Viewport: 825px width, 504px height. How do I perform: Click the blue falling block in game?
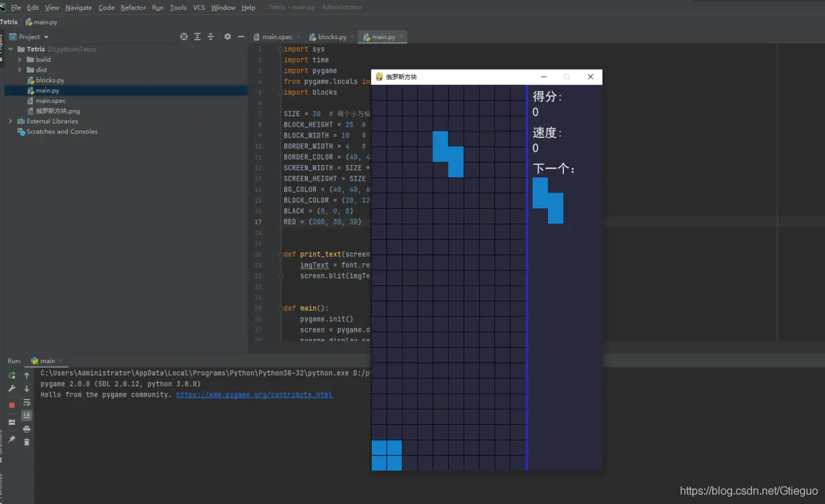pos(448,154)
